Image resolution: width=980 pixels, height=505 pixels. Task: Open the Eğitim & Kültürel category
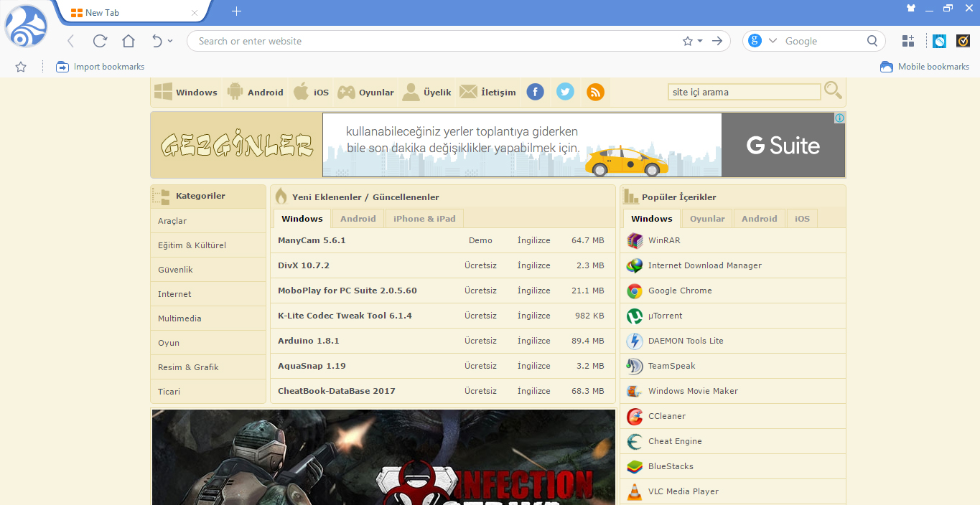[208, 245]
